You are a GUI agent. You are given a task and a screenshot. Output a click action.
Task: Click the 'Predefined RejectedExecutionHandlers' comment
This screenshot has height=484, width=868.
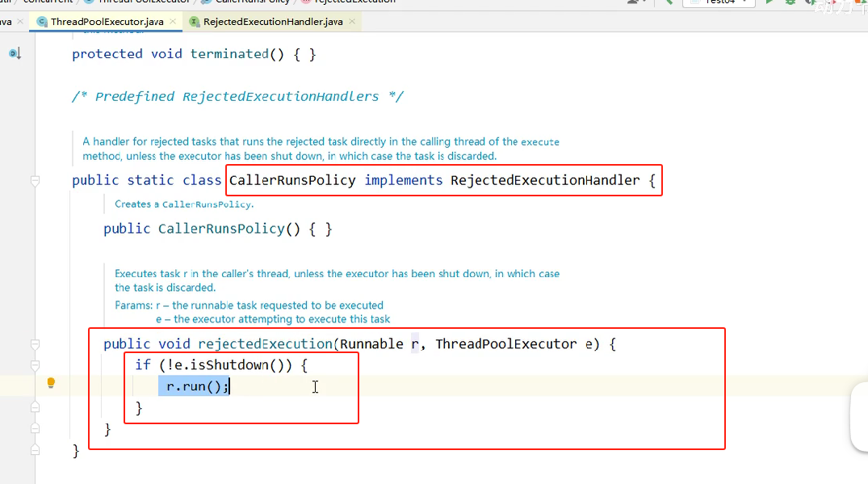point(237,96)
